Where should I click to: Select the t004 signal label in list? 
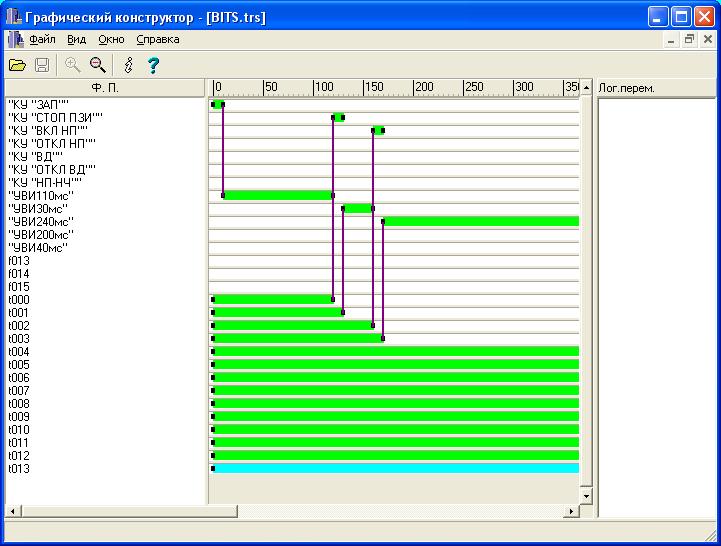coord(19,352)
